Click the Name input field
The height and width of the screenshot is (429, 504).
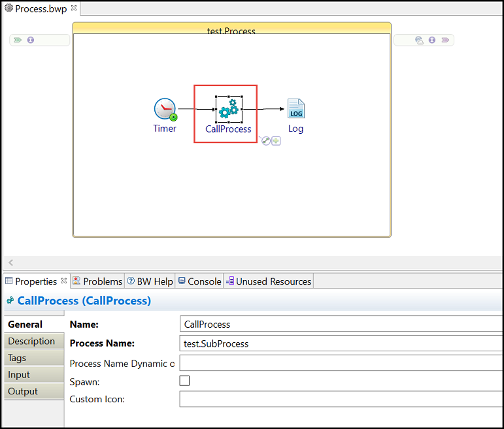[341, 324]
